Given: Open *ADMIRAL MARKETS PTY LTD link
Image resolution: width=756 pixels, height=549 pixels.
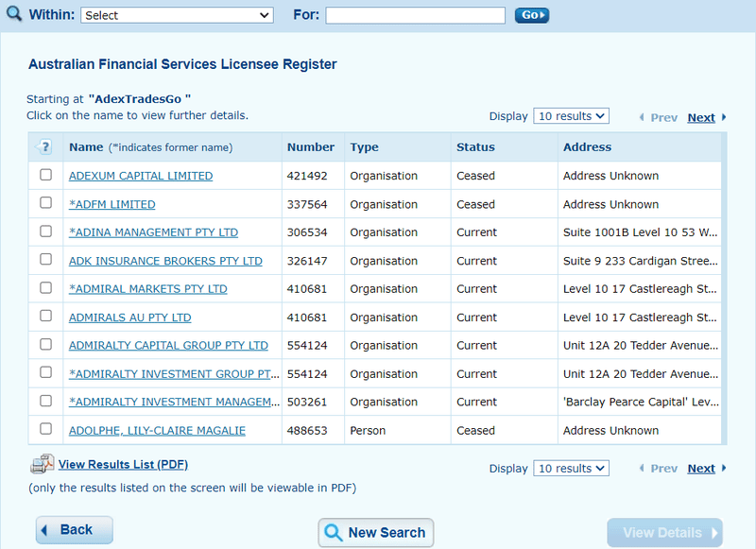Looking at the screenshot, I should [148, 289].
